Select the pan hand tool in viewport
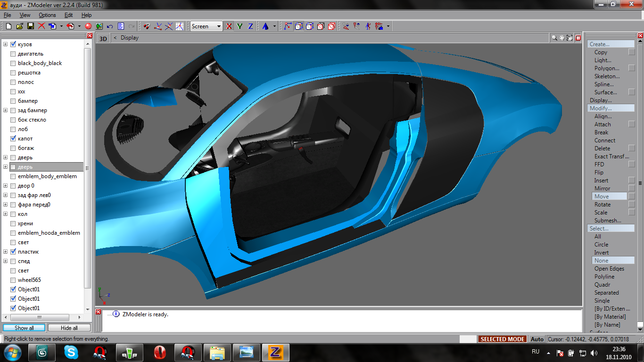This screenshot has width=644, height=362. [x=562, y=38]
